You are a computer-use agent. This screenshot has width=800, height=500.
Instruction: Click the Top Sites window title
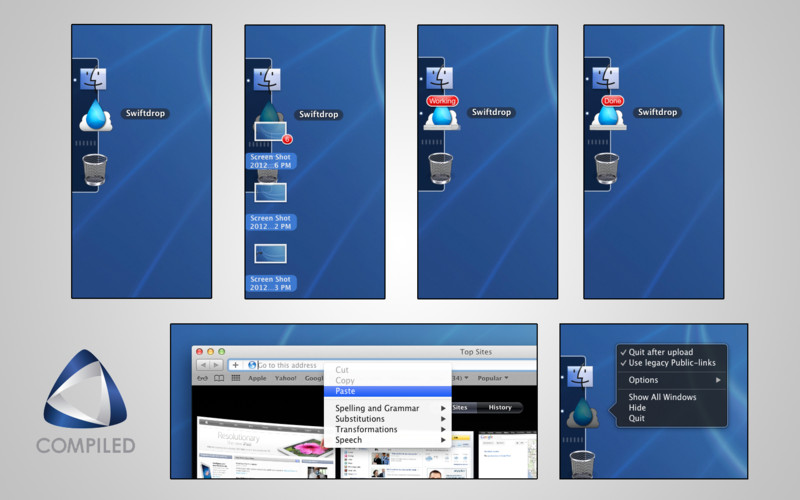[x=476, y=352]
